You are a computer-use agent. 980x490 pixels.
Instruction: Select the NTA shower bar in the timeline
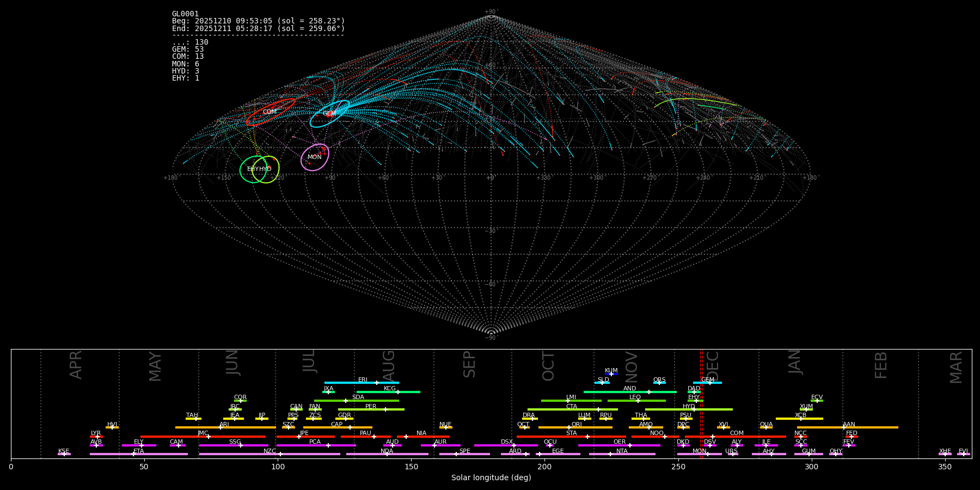coord(622,454)
